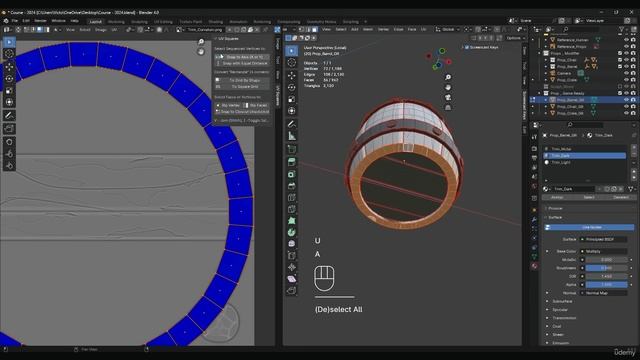Click the Roughness value slider

606,268
